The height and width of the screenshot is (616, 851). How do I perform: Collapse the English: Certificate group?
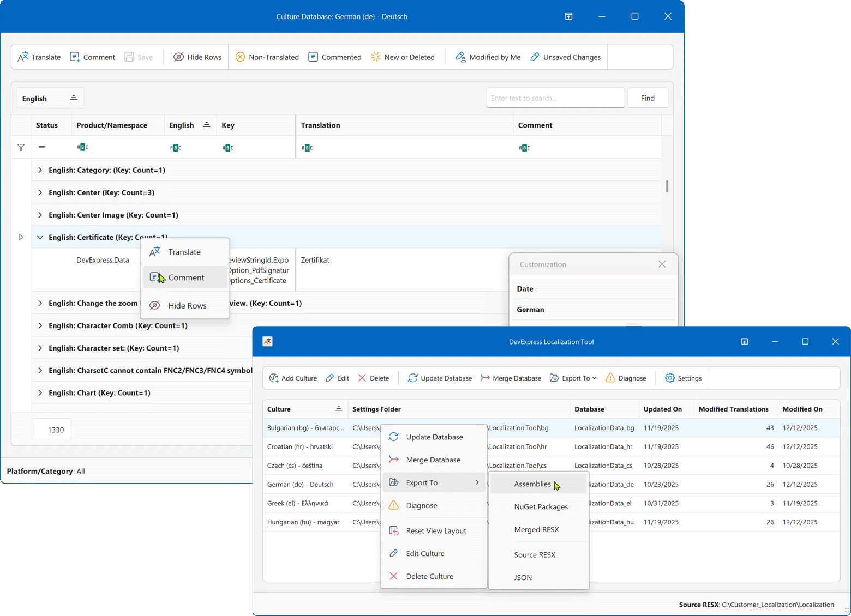click(39, 237)
